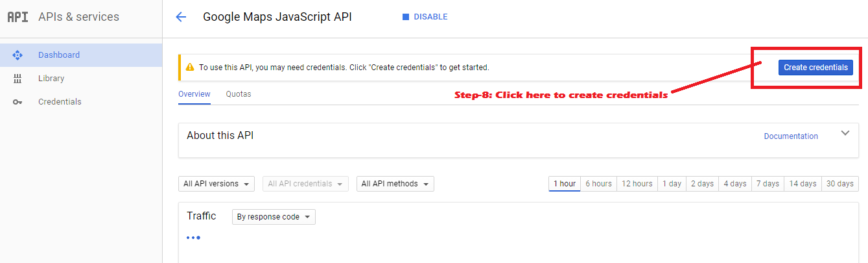Expand the About this API section
868x263 pixels.
(845, 133)
